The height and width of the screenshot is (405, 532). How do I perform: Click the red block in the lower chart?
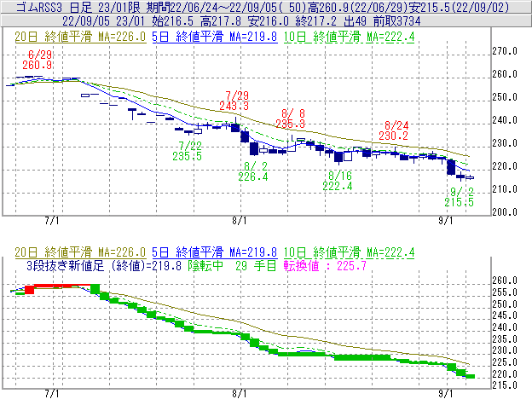coord(30,290)
